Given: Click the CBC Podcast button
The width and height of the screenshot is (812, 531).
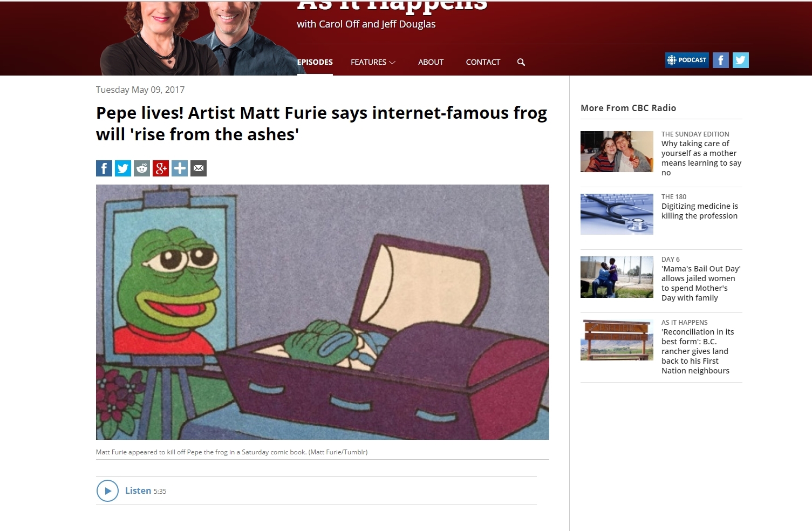Looking at the screenshot, I should point(687,60).
